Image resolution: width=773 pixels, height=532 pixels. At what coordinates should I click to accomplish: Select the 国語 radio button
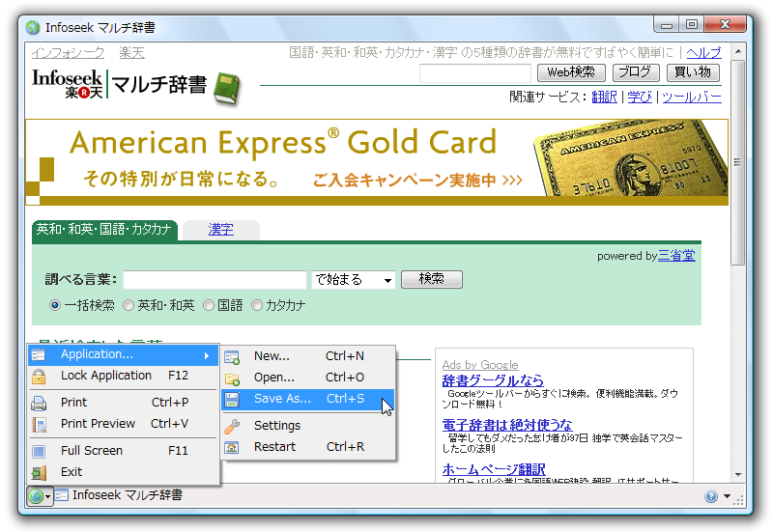pyautogui.click(x=209, y=305)
